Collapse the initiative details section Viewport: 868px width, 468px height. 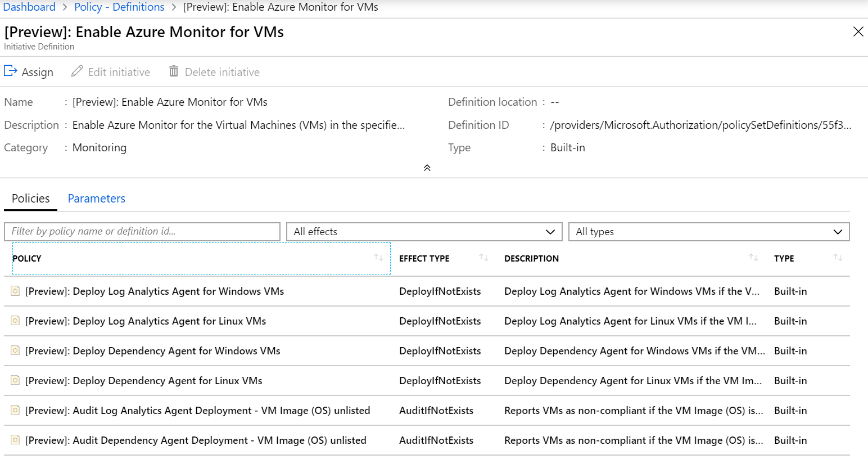(x=427, y=168)
